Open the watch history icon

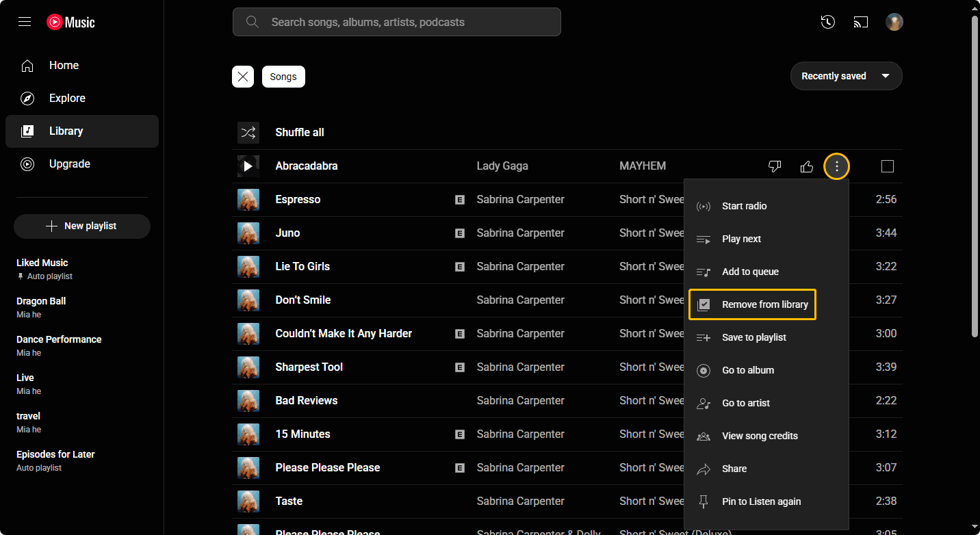pos(828,22)
